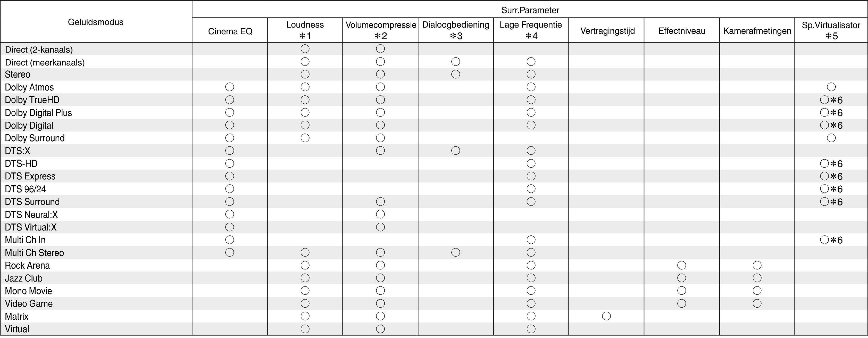Select the Lage Frequentie circle for Virtual
Screen dimensions: 868x338
531,329
